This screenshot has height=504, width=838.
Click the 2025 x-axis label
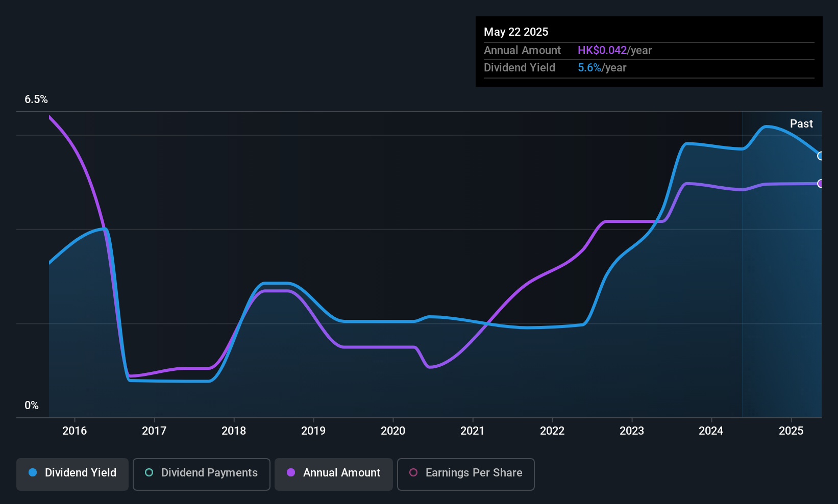pos(791,431)
